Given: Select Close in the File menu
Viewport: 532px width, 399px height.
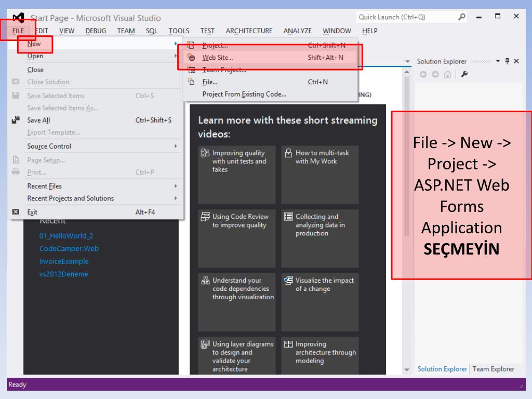Looking at the screenshot, I should pos(95,70).
